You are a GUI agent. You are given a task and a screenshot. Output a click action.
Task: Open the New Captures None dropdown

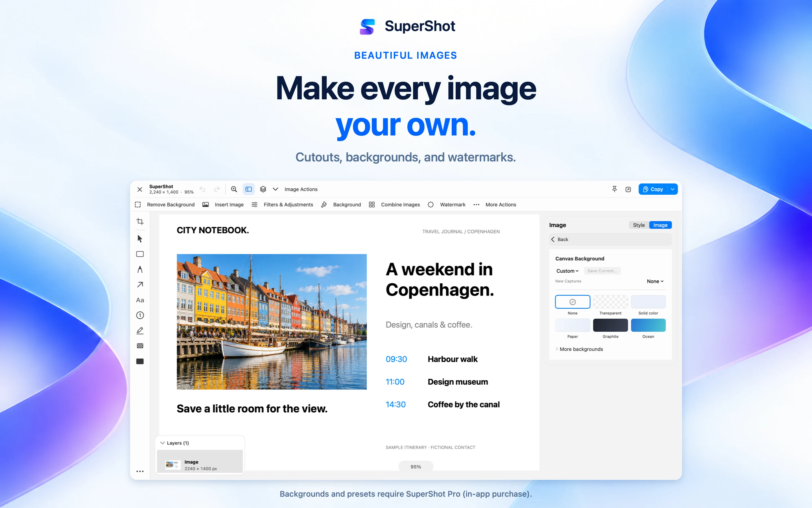(x=655, y=281)
